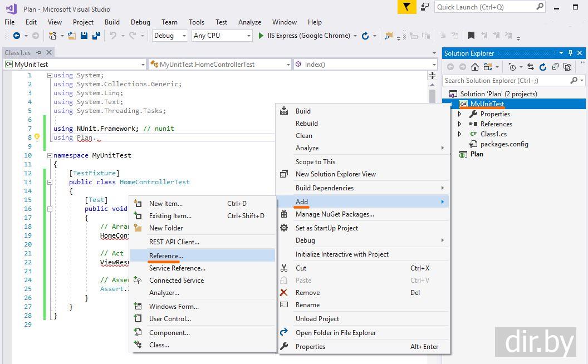Toggle Solution Explorer auto-hide pin

[x=570, y=53]
